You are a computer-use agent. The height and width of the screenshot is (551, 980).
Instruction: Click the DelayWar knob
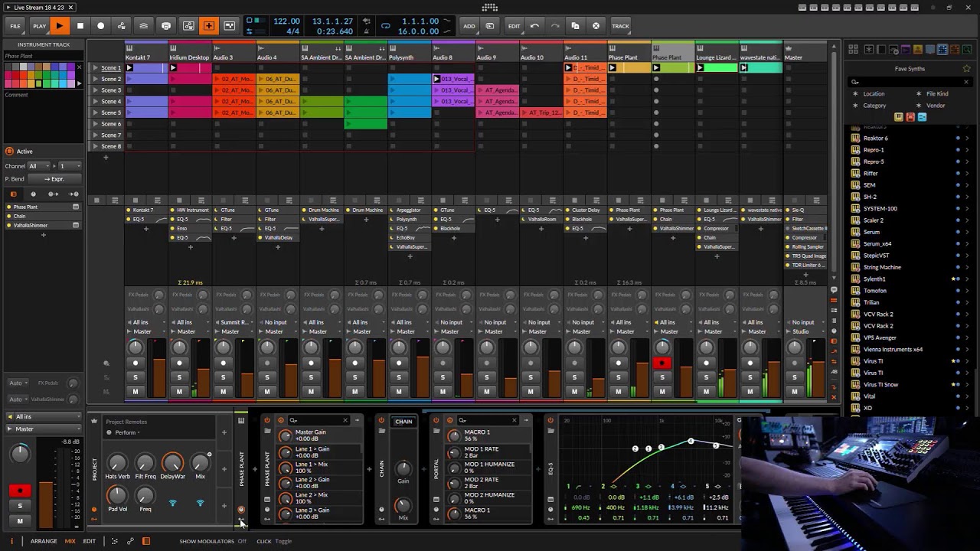[x=172, y=462]
